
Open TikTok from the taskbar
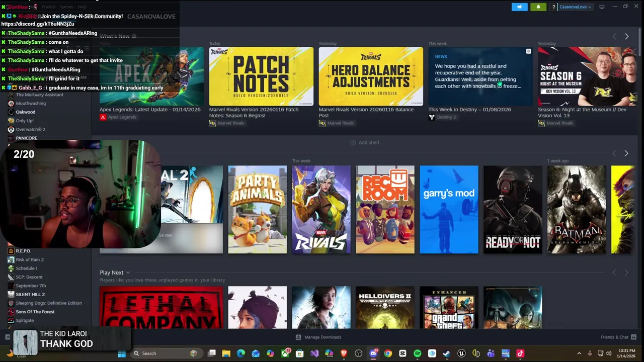520,353
